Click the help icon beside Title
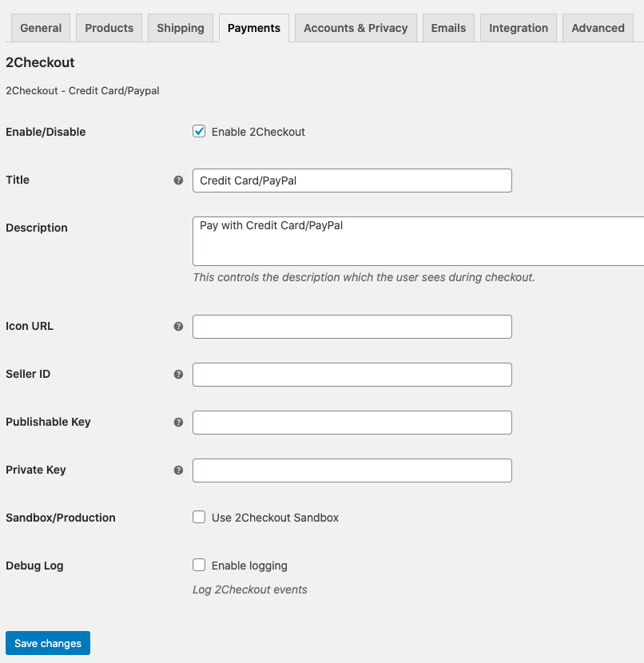644x663 pixels. 178,181
